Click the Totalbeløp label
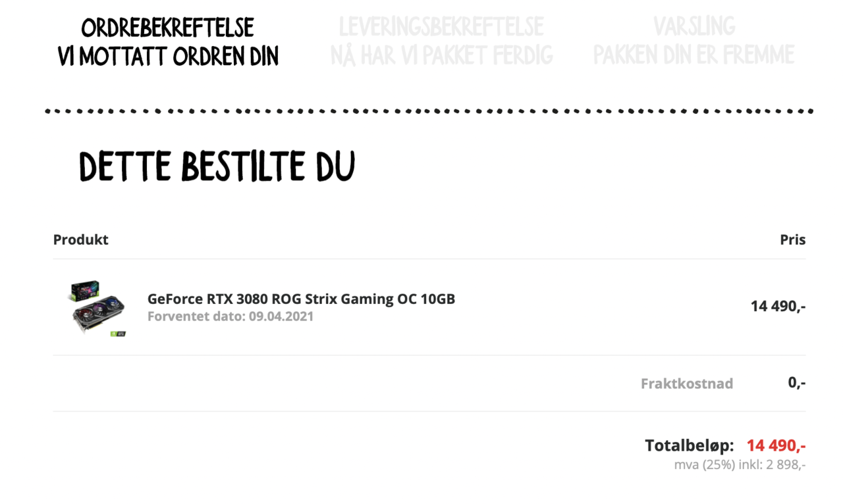Image resolution: width=843 pixels, height=504 pixels. (690, 445)
